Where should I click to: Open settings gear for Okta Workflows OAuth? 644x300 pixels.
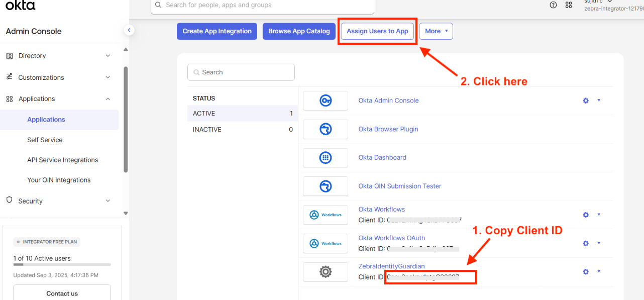(x=585, y=243)
